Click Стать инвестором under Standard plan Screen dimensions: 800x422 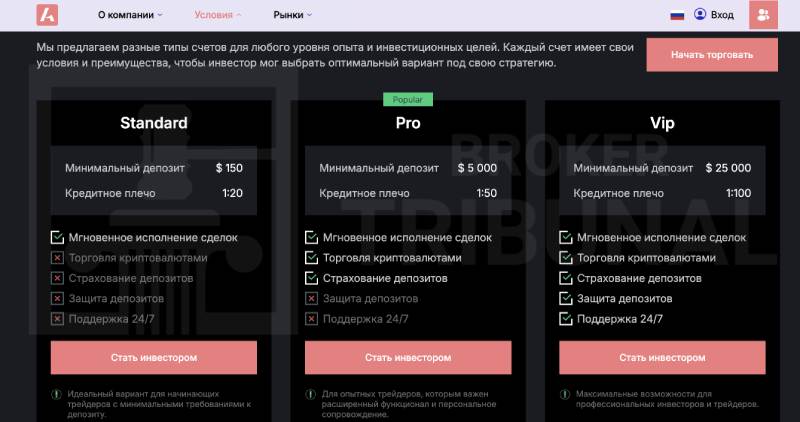point(154,357)
